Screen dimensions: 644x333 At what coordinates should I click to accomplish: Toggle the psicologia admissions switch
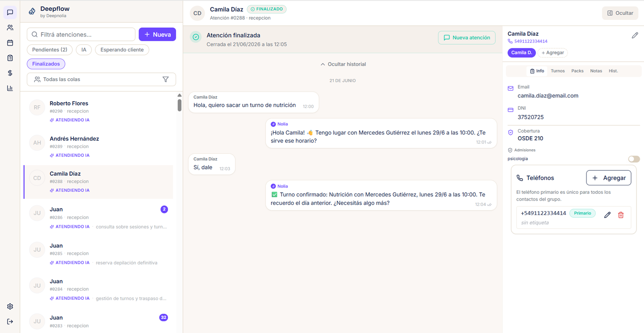click(634, 159)
